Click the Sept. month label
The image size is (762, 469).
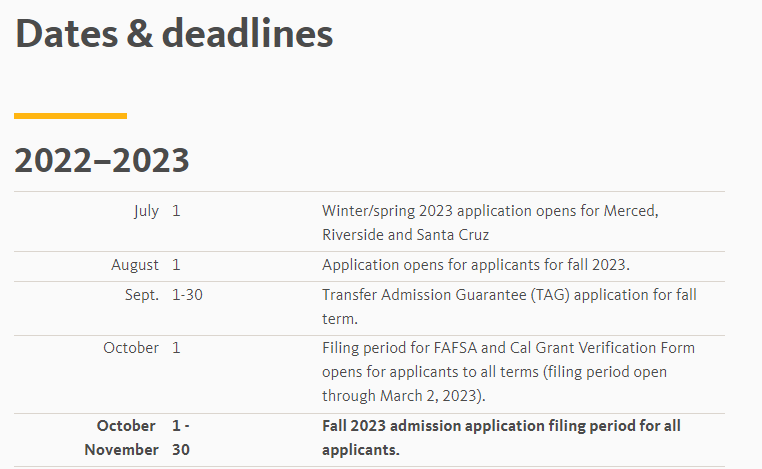(x=141, y=295)
